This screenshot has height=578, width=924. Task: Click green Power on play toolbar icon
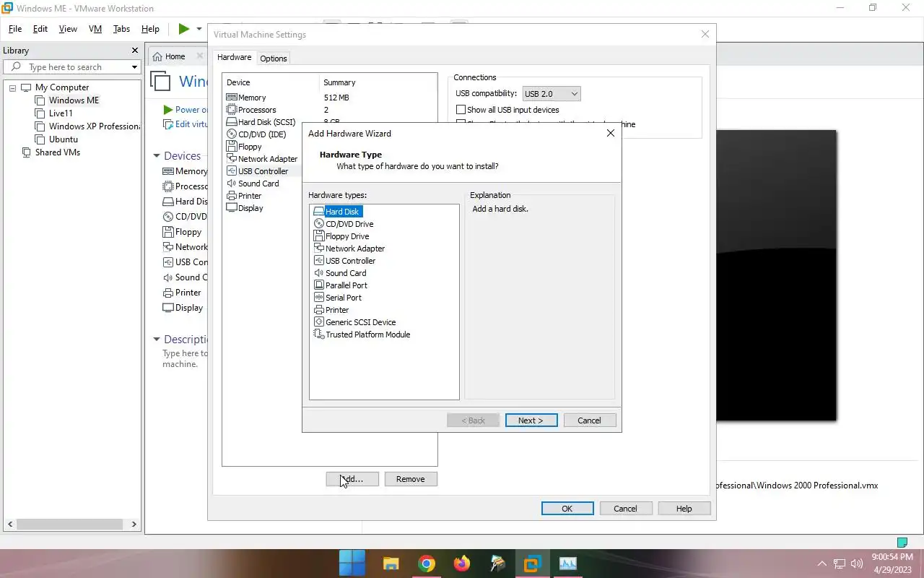(184, 29)
